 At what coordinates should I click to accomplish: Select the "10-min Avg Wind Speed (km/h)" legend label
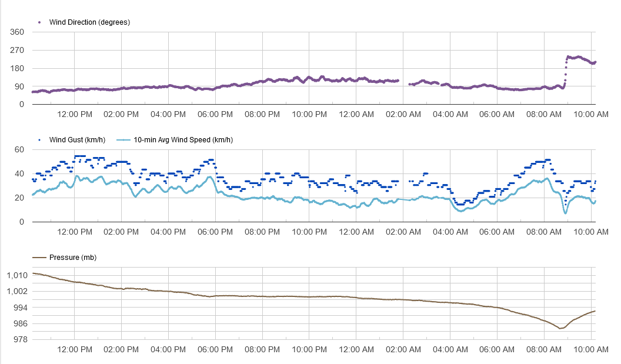[183, 140]
